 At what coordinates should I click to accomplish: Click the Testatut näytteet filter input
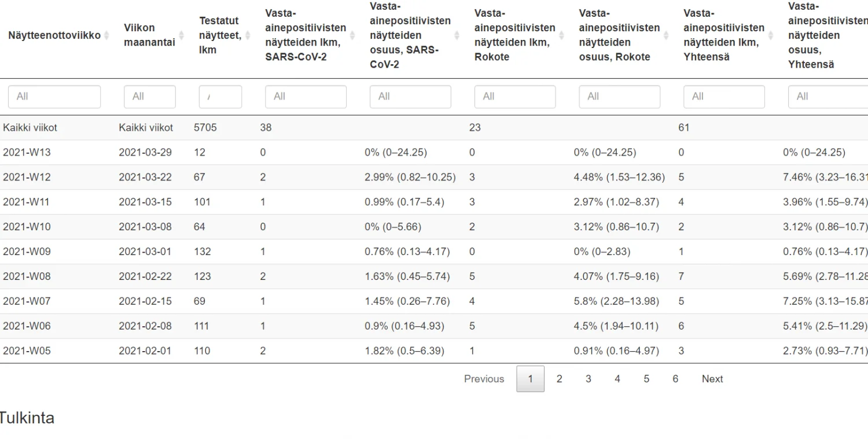pos(220,97)
